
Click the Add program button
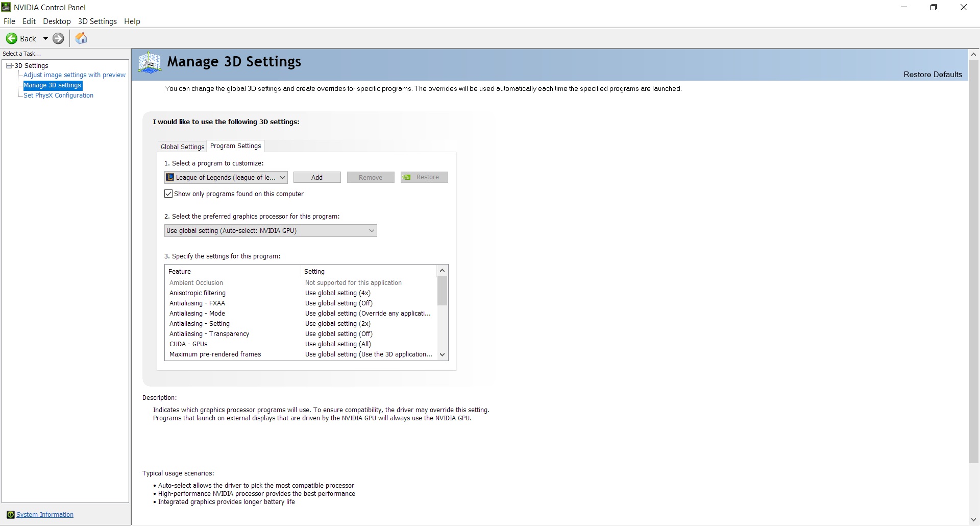click(317, 177)
